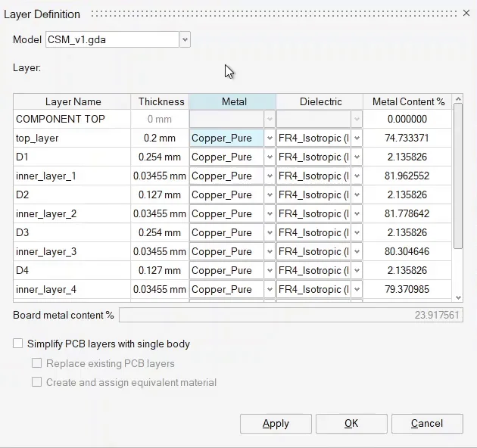The image size is (477, 448).
Task: Expand Metal dropdown for top_layer
Action: point(270,138)
